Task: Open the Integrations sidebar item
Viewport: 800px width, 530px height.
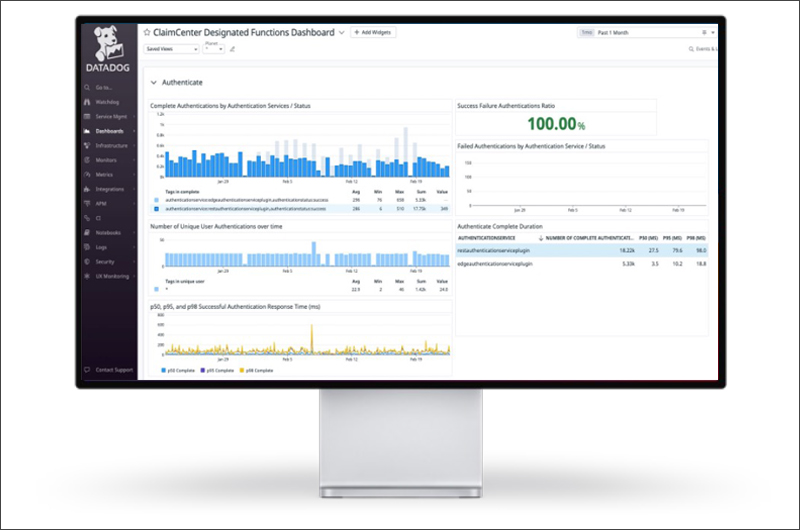Action: pyautogui.click(x=109, y=188)
